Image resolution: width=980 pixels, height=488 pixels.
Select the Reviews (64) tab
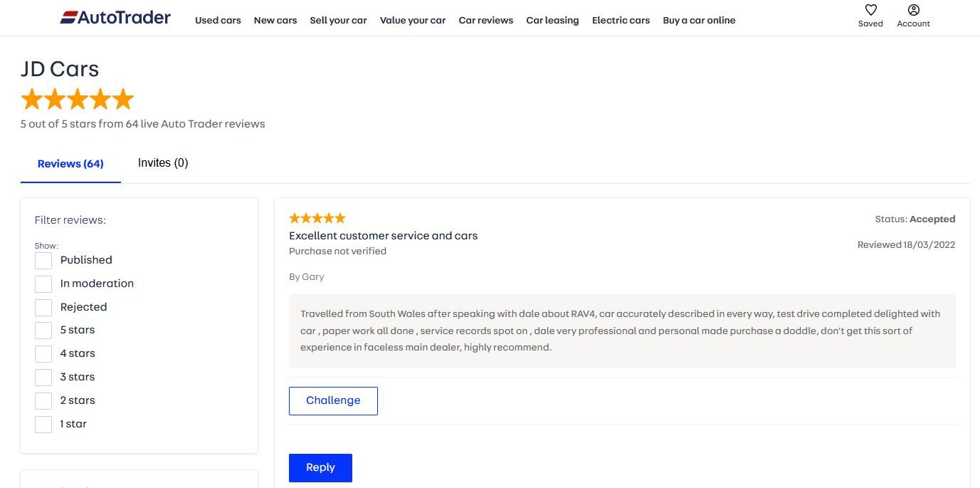point(70,164)
